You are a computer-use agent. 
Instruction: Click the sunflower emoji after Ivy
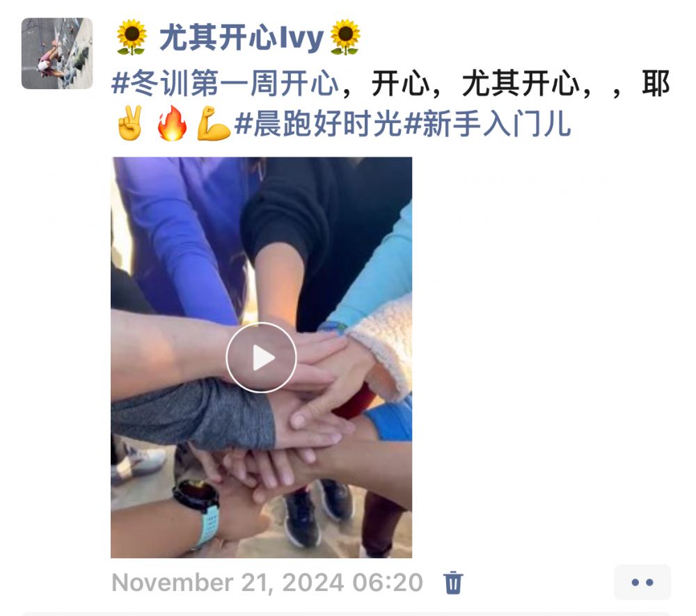[345, 38]
